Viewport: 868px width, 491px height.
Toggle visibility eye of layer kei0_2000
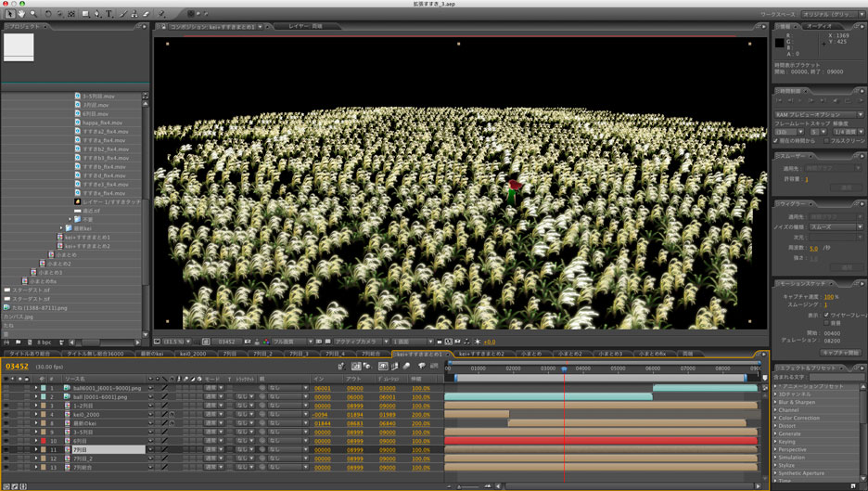[6, 414]
